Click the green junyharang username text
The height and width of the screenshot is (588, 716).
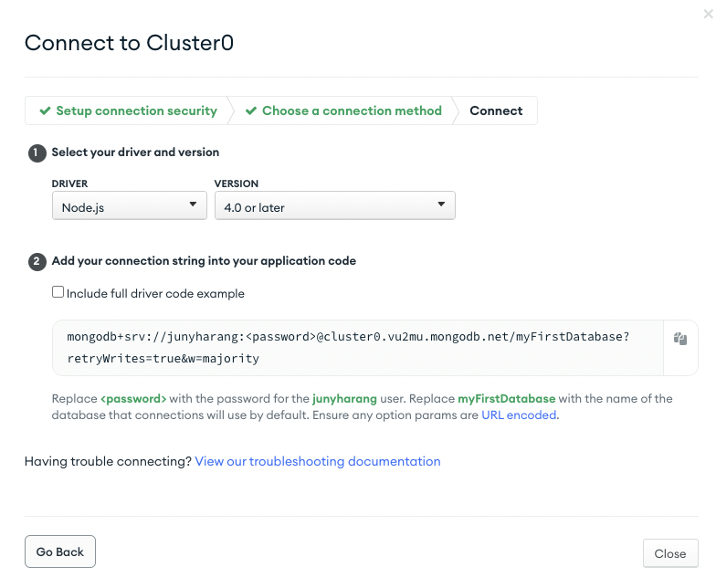coord(345,398)
